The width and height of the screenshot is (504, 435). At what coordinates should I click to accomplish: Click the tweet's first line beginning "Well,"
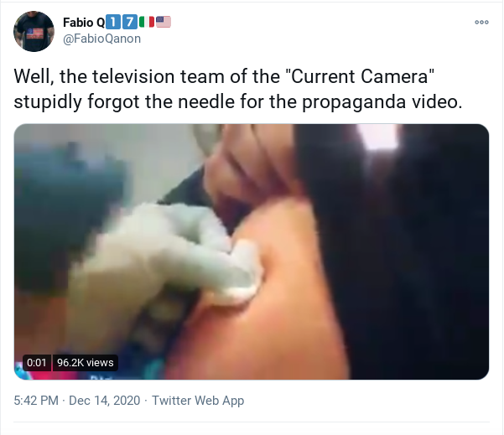(x=224, y=76)
